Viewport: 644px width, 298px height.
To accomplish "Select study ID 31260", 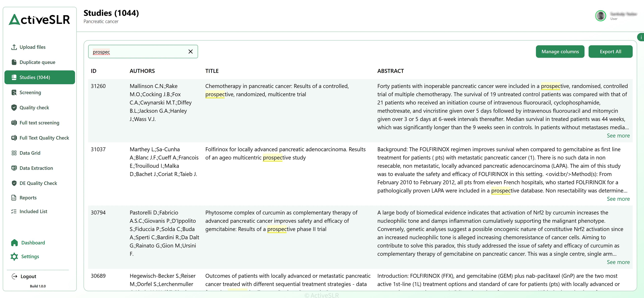I will point(98,86).
